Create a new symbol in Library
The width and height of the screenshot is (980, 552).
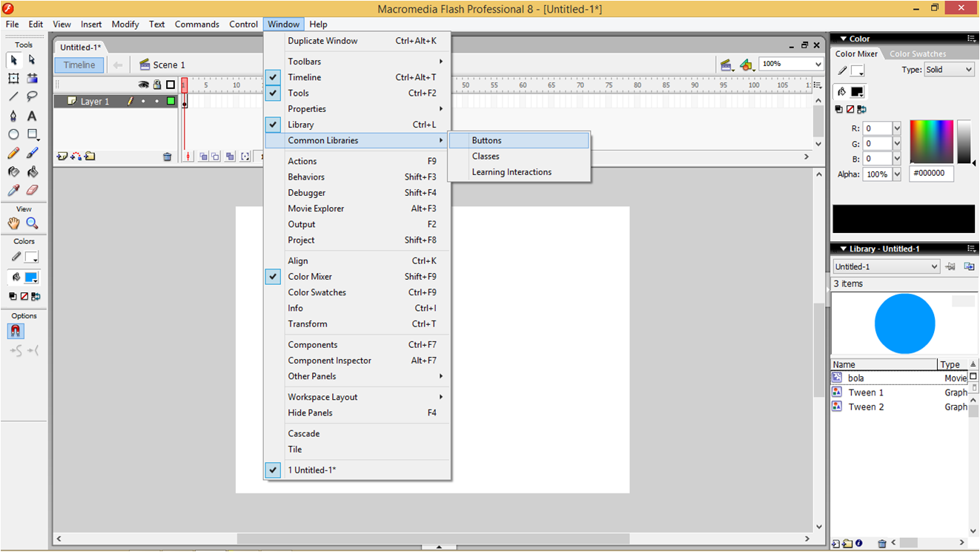coord(836,544)
